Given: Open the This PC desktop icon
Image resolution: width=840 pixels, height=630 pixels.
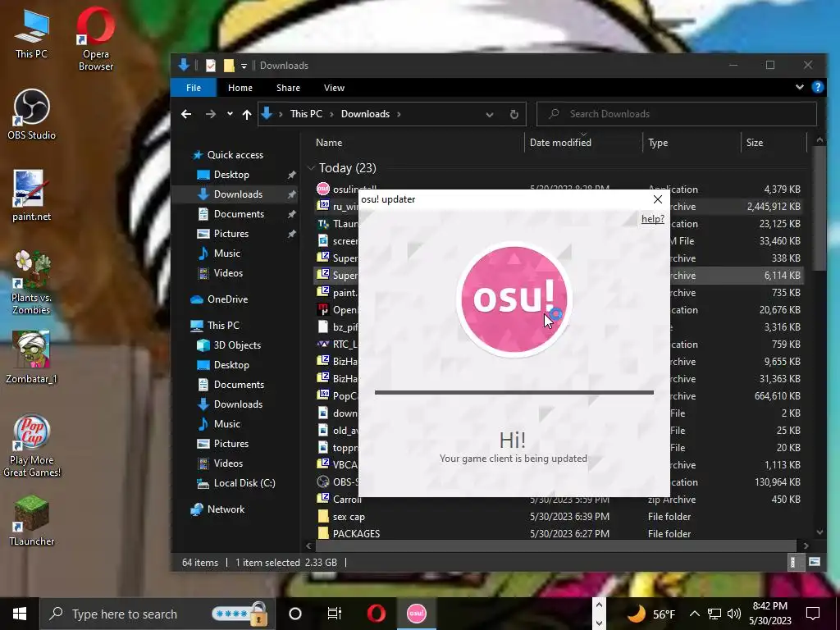Looking at the screenshot, I should pyautogui.click(x=31, y=34).
